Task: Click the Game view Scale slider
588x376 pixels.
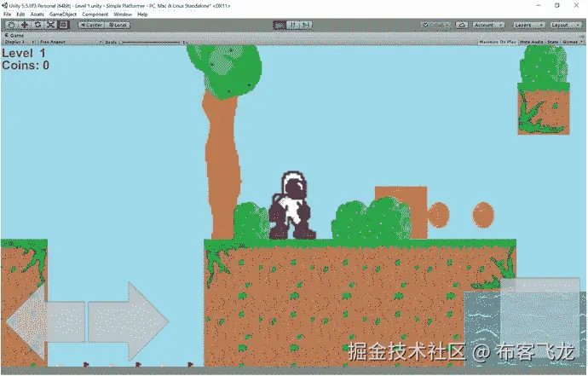Action: click(152, 43)
